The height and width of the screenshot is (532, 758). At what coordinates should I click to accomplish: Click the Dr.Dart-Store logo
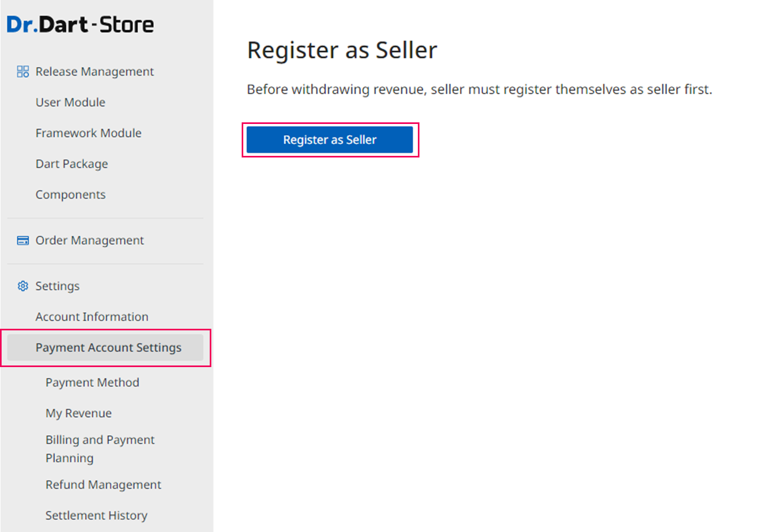pos(80,24)
